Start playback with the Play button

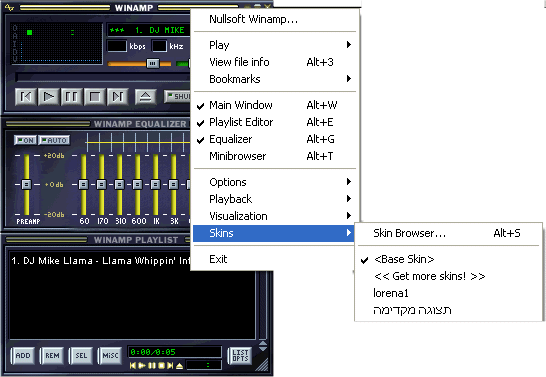(x=48, y=96)
